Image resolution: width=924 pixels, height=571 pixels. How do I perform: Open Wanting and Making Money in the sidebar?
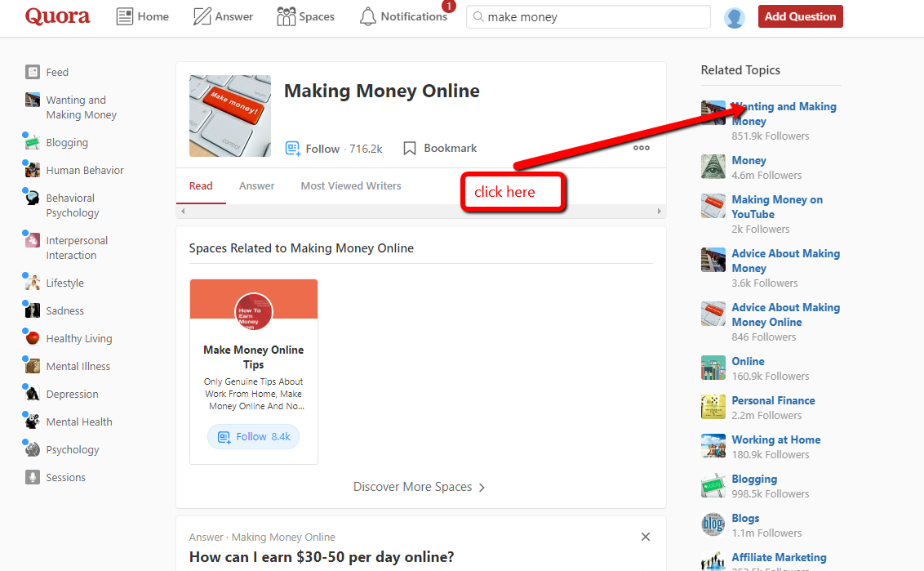pos(82,107)
